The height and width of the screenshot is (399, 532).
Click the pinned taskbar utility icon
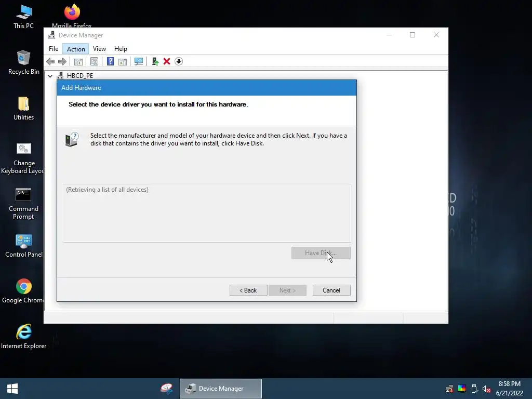tap(166, 389)
